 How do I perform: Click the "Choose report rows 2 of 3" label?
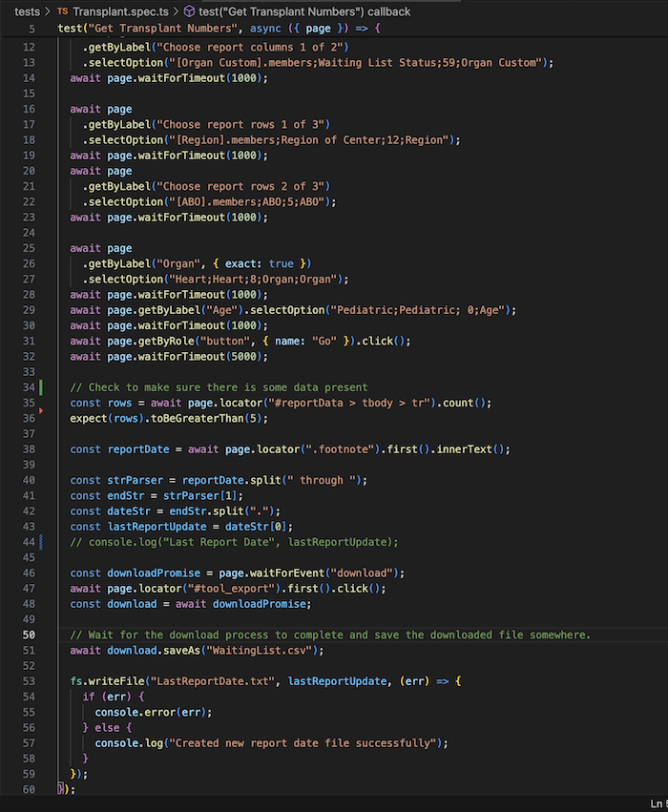(x=240, y=186)
